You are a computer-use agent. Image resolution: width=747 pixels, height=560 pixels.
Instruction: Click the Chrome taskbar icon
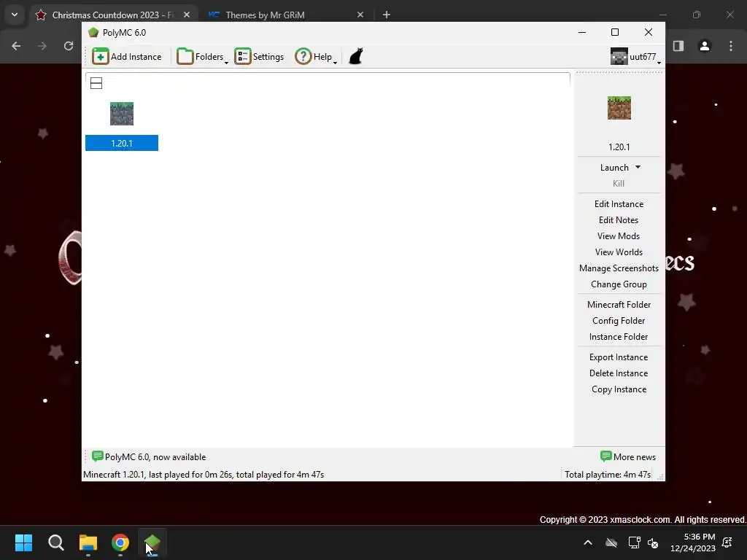point(120,542)
